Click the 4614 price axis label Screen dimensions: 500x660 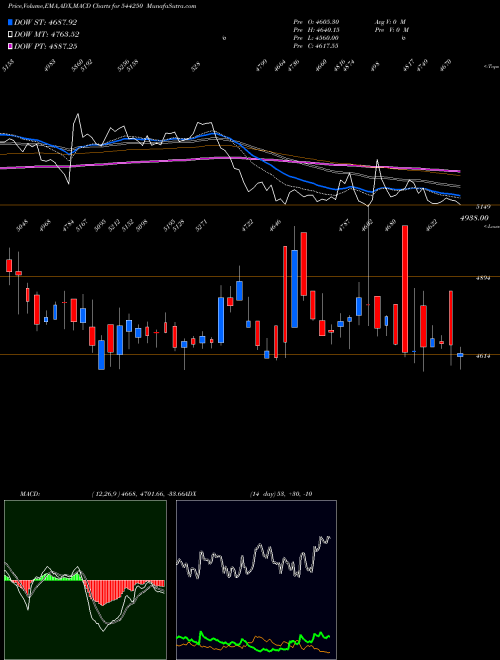coord(482,356)
